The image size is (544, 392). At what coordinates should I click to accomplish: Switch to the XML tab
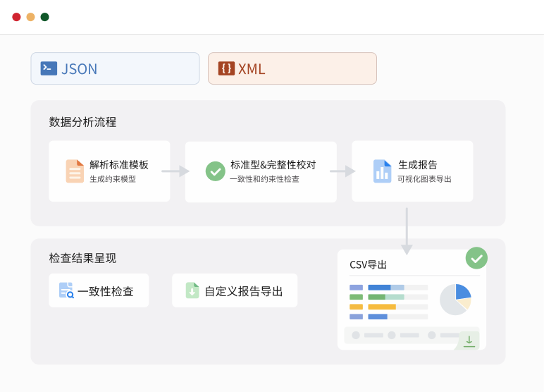pos(292,68)
